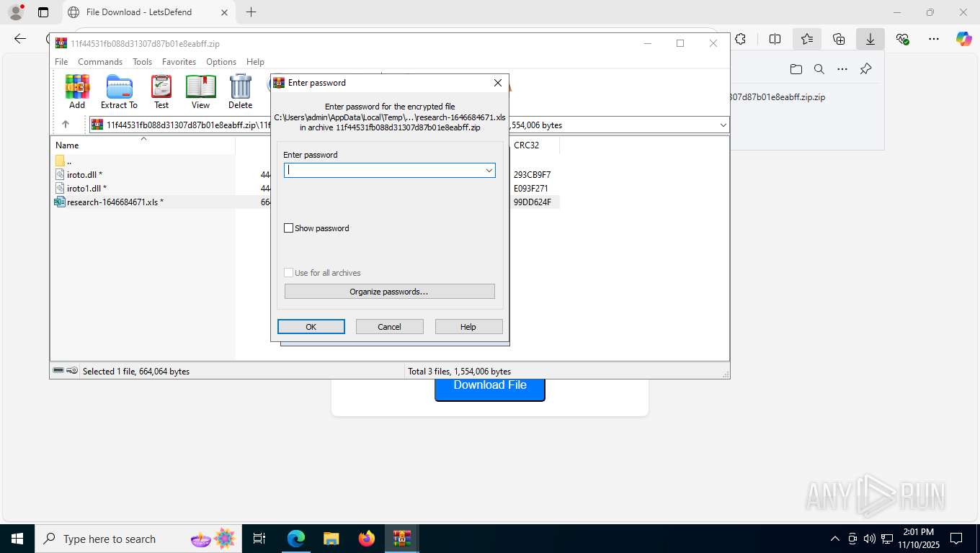980x553 pixels.
Task: Click CRC32 value 99DD624F
Action: click(533, 202)
